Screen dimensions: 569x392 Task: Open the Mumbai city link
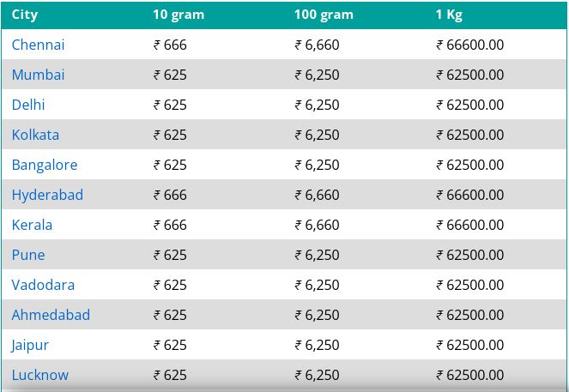click(38, 75)
